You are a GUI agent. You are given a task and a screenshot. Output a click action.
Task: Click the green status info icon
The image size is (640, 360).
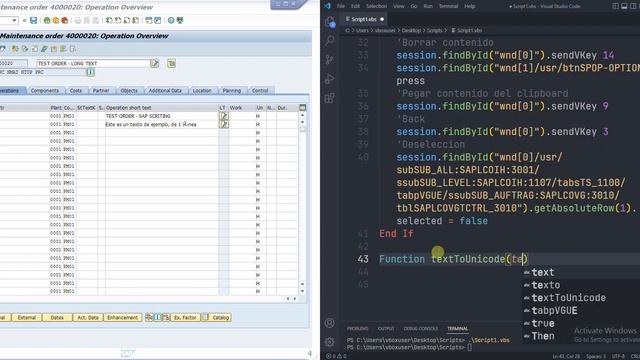click(91, 72)
